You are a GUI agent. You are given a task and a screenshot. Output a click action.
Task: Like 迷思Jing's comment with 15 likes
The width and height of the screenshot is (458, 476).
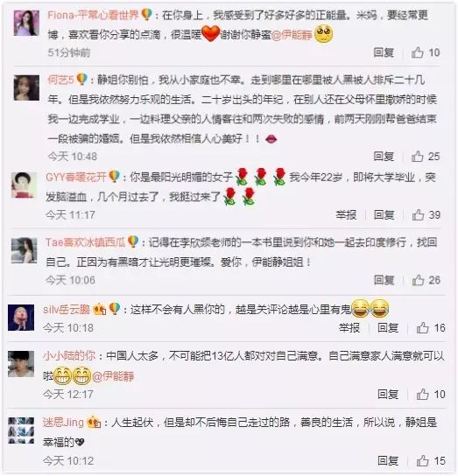pos(430,461)
